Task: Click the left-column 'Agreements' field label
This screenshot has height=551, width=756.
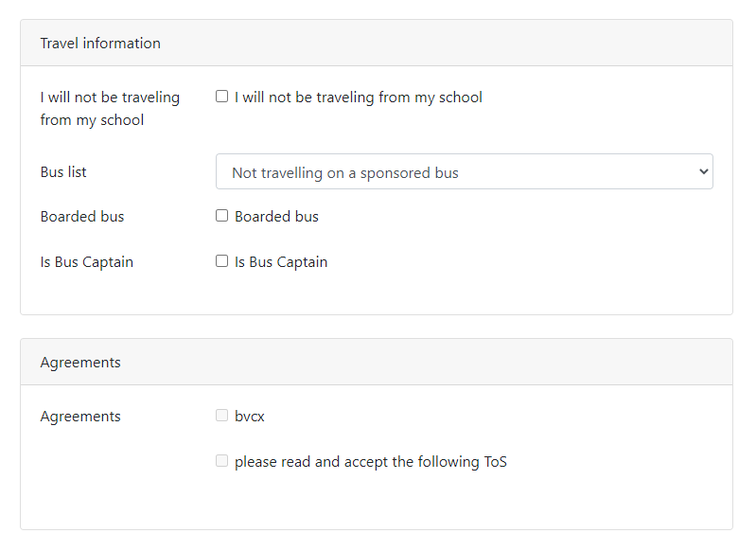Action: pos(80,417)
